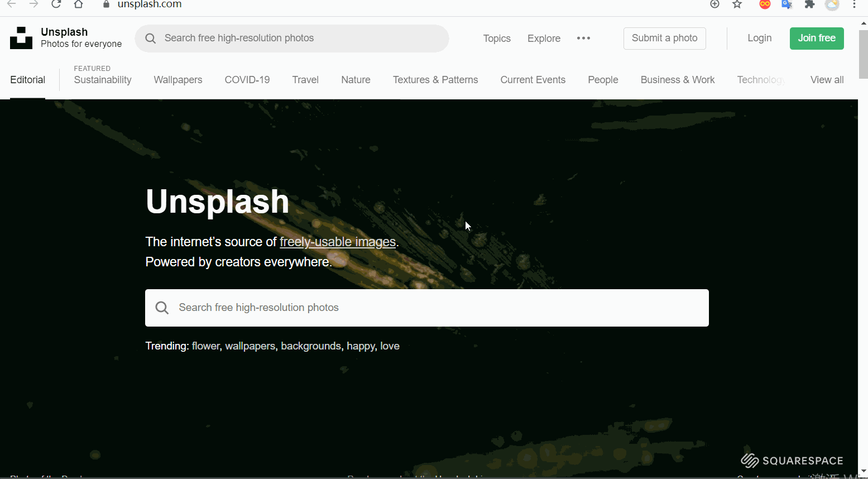The height and width of the screenshot is (479, 868).
Task: Follow the freely-usable images link
Action: coord(338,242)
